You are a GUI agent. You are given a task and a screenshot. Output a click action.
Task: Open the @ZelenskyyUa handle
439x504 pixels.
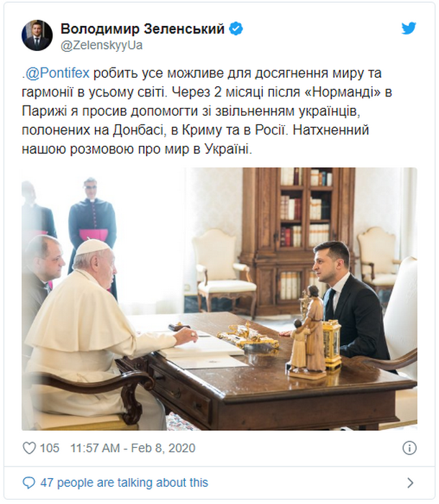[101, 45]
